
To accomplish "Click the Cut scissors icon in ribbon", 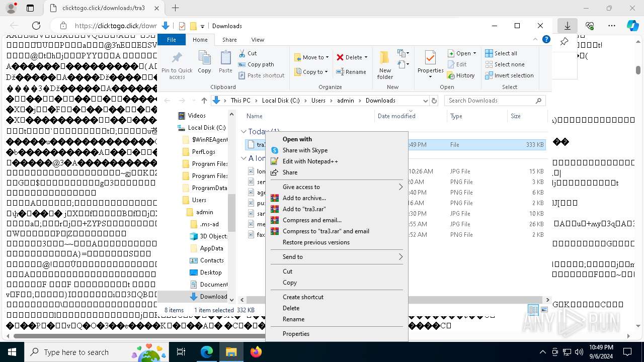I will point(242,53).
